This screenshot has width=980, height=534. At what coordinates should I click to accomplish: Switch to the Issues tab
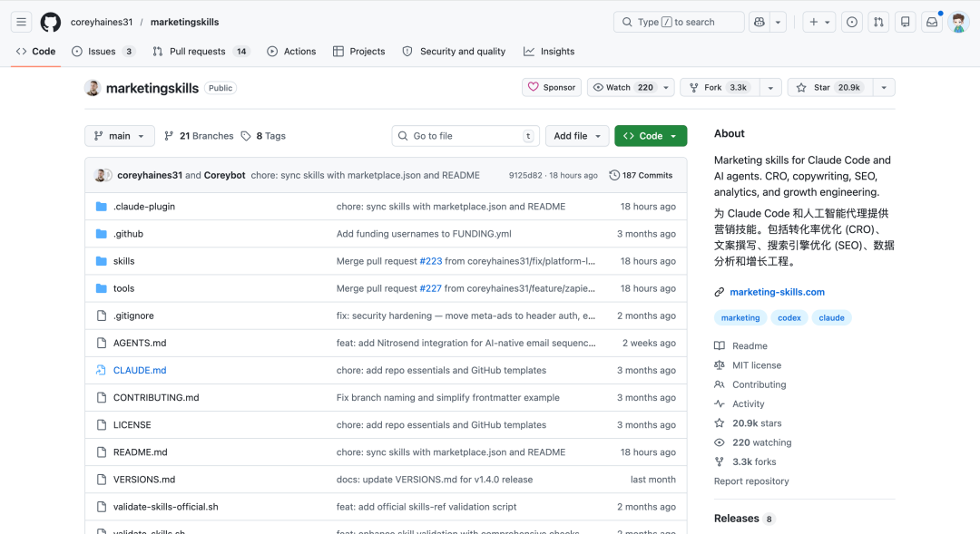[103, 51]
